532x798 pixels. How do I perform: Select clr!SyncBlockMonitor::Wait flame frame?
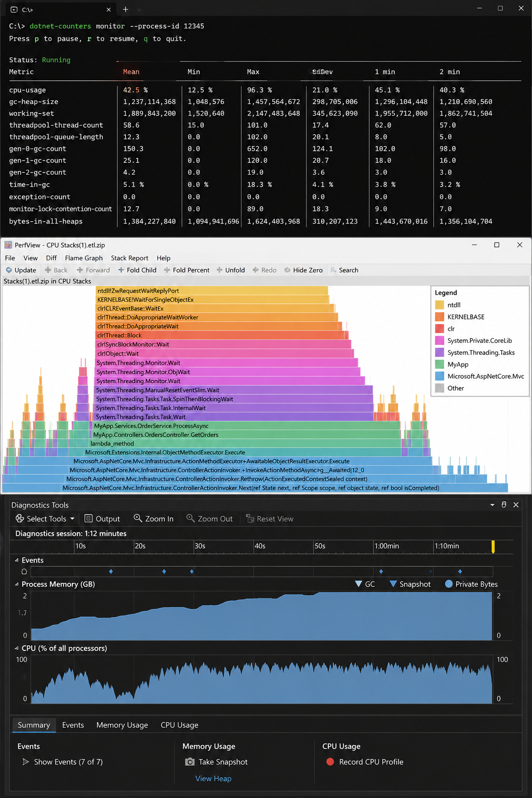pos(223,344)
